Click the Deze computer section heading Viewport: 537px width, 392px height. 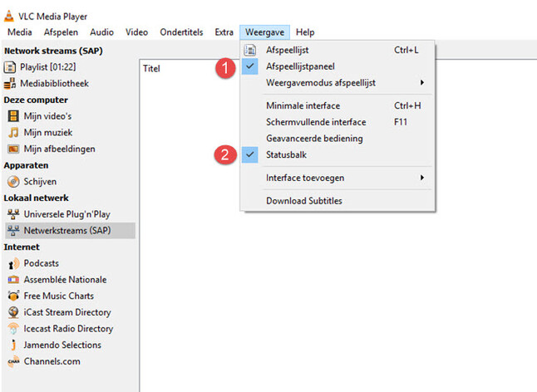click(x=36, y=100)
